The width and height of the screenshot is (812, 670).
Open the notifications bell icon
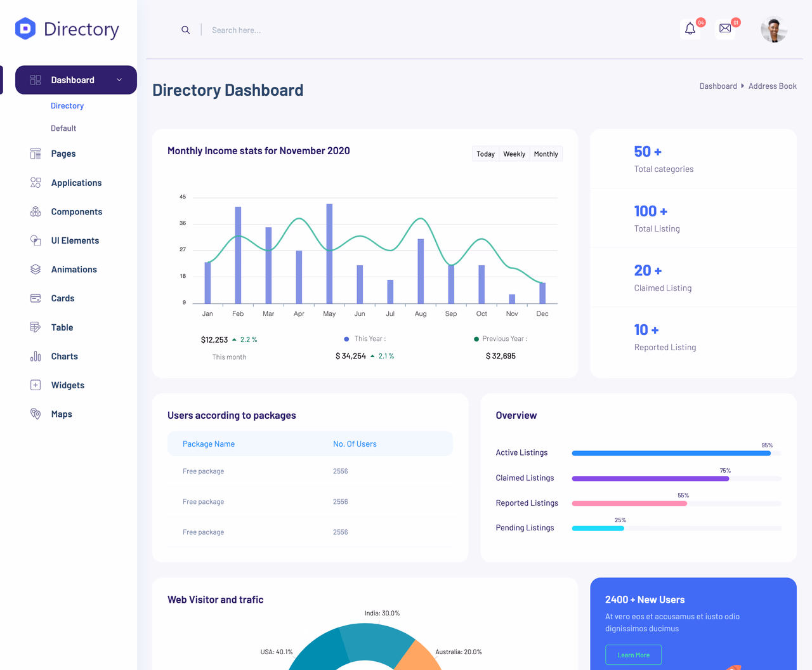[x=690, y=29]
